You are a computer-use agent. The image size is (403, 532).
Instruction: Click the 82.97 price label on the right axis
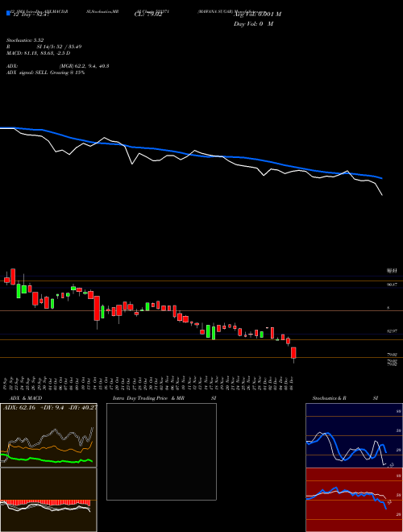point(392,330)
